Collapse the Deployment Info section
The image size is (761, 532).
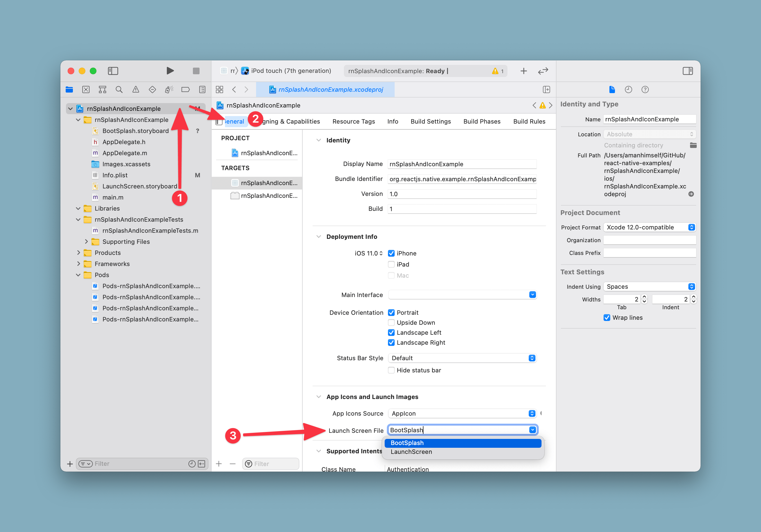pos(318,237)
